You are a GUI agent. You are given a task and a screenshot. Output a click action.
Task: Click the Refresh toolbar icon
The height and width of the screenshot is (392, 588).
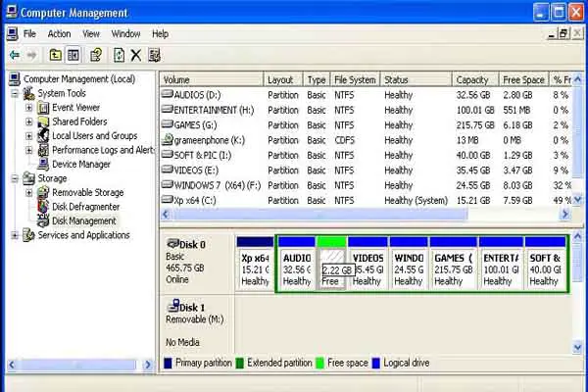119,55
